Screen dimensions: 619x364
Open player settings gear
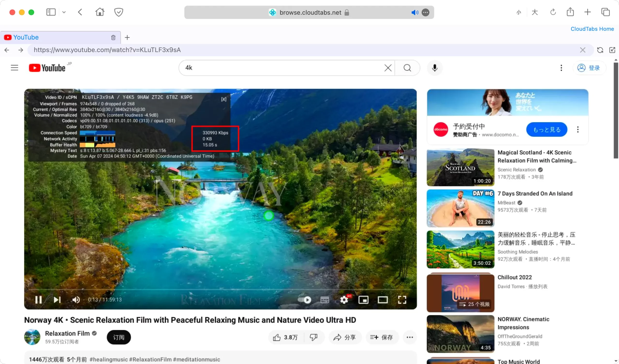click(x=344, y=300)
